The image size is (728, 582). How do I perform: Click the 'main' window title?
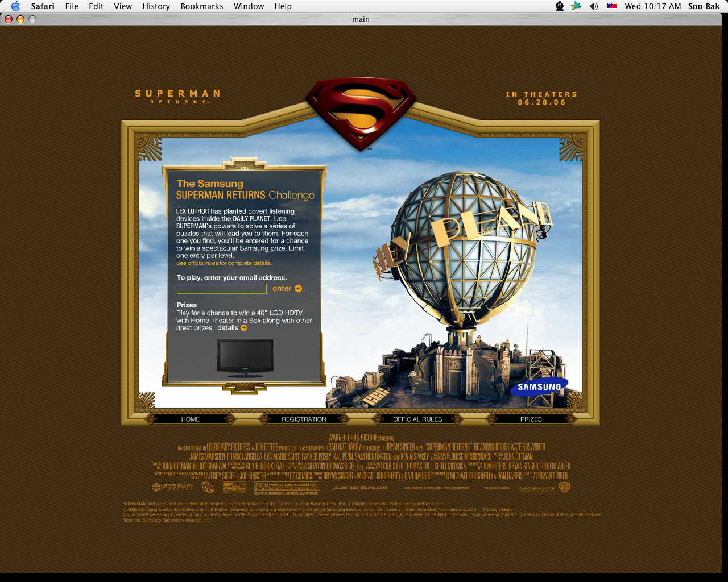coord(361,19)
